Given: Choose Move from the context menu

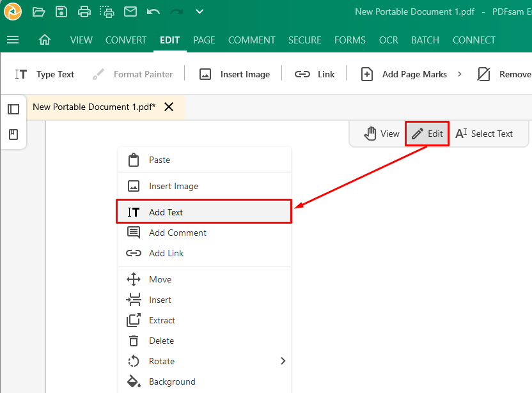Looking at the screenshot, I should (205, 279).
